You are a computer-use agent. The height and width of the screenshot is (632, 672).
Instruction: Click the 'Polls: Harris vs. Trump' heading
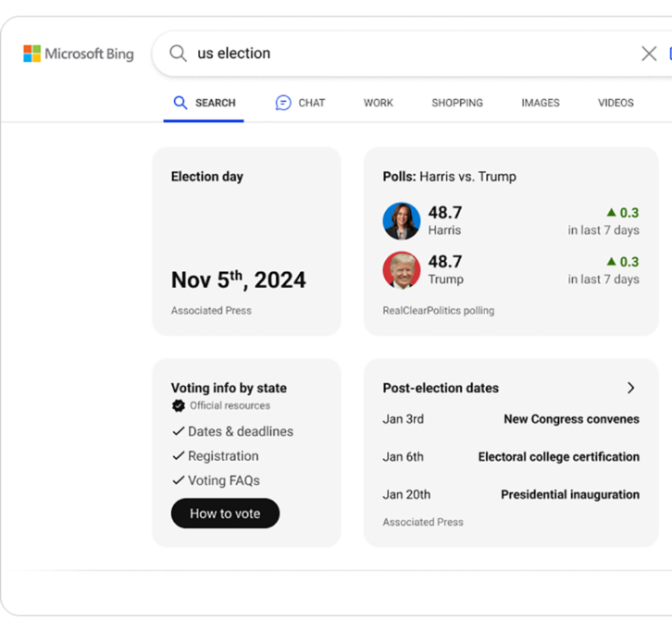(x=450, y=177)
